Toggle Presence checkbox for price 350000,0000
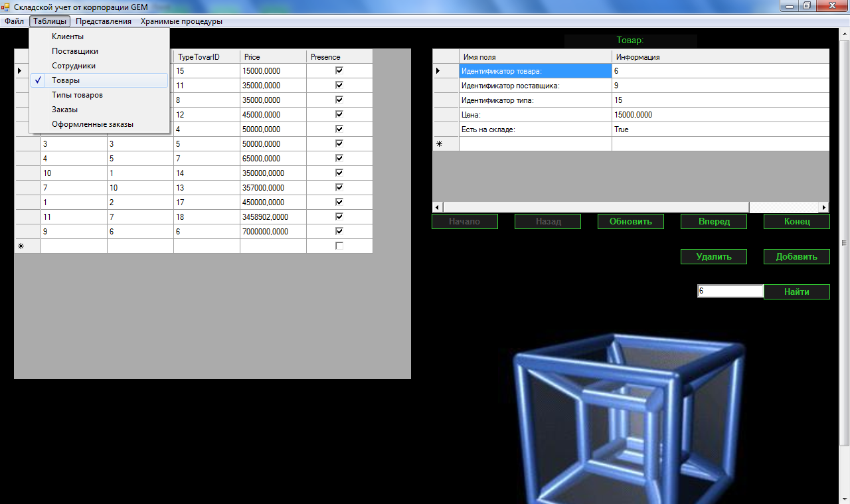 (x=339, y=173)
